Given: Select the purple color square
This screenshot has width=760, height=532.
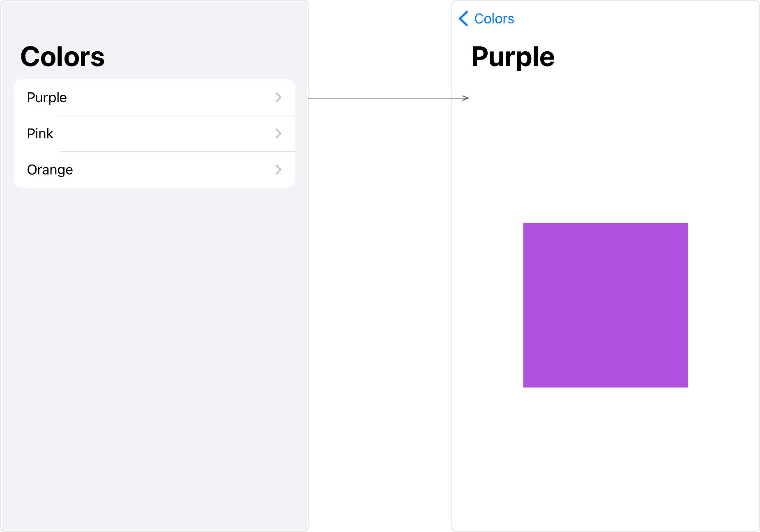Looking at the screenshot, I should coord(605,305).
